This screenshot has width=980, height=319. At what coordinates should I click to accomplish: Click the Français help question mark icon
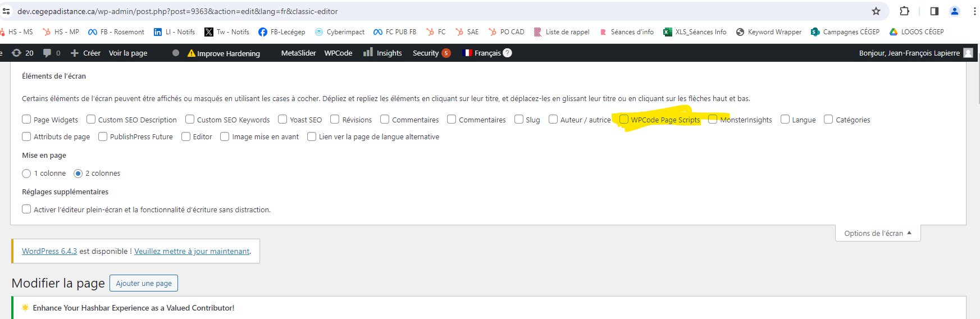tap(507, 53)
